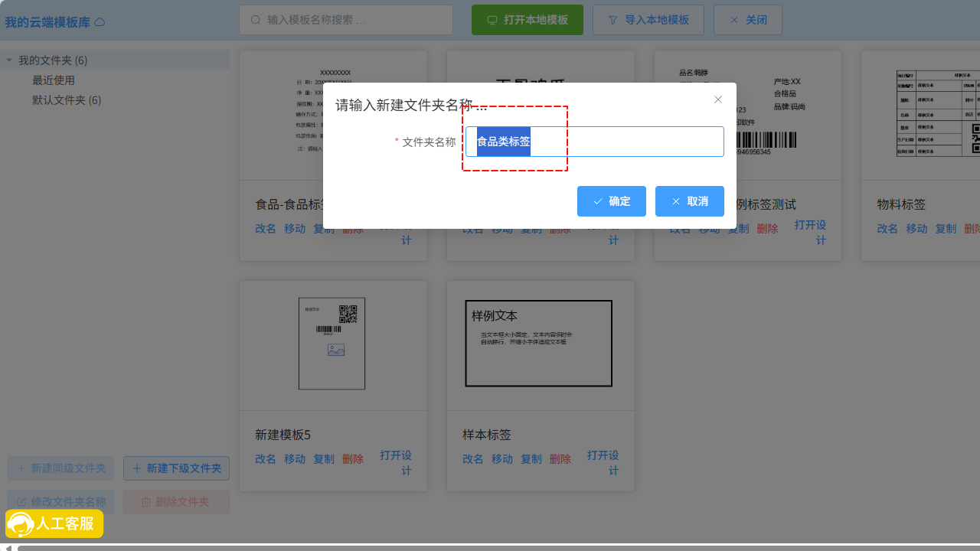Click 打开设计 under the 标签测试 card
Screen dimensions: 980x551
(810, 232)
